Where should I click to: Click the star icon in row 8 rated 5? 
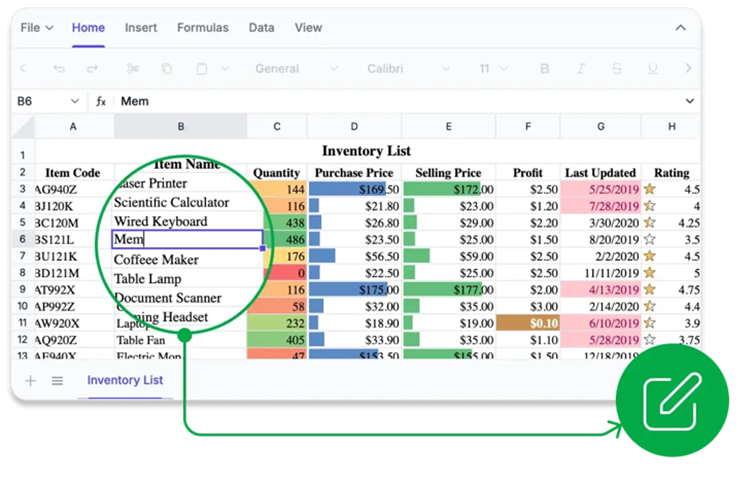coord(650,273)
